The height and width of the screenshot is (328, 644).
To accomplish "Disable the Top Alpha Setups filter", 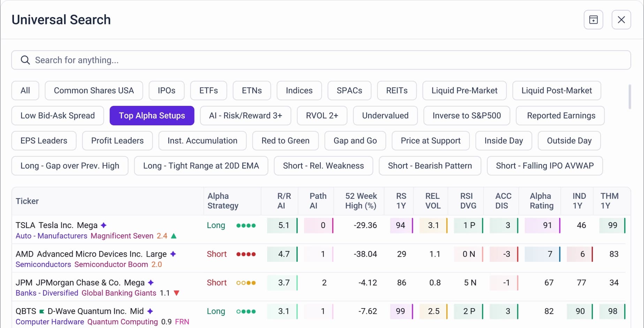I will coord(152,115).
